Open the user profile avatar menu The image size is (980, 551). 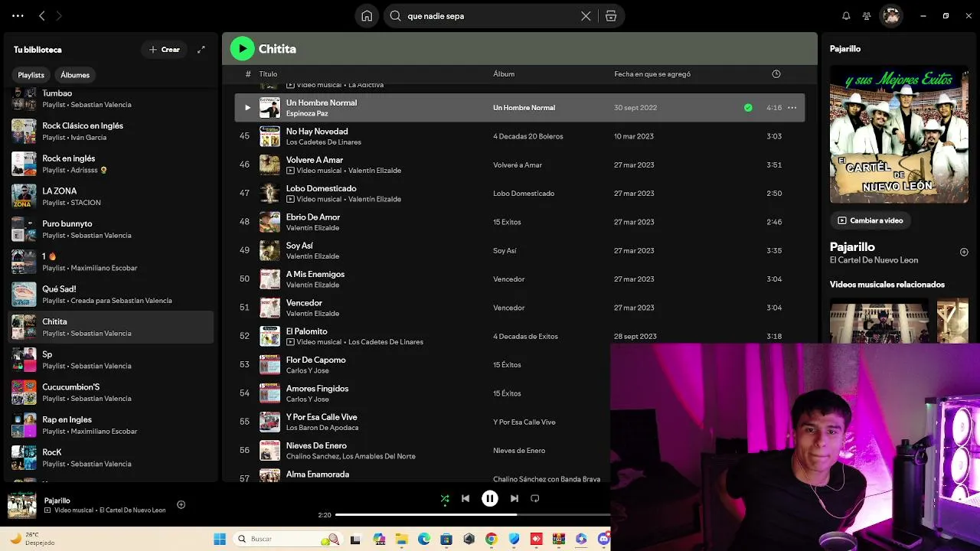pos(890,16)
